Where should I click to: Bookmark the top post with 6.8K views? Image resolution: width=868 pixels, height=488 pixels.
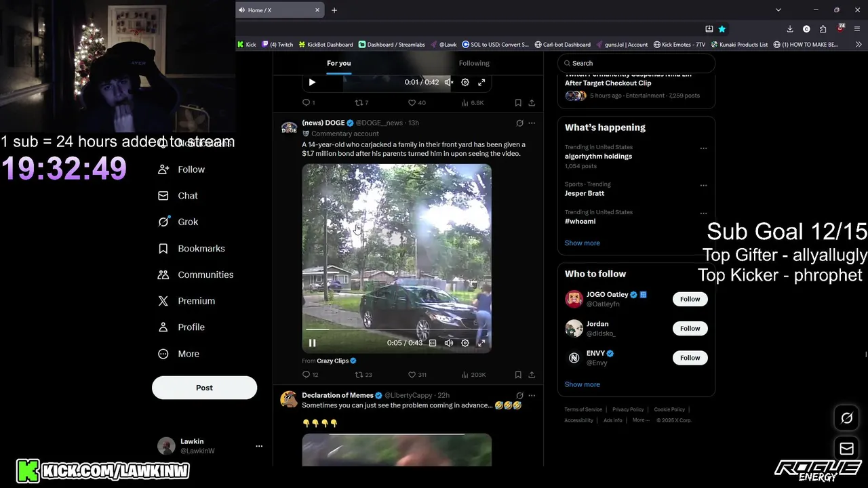point(518,103)
